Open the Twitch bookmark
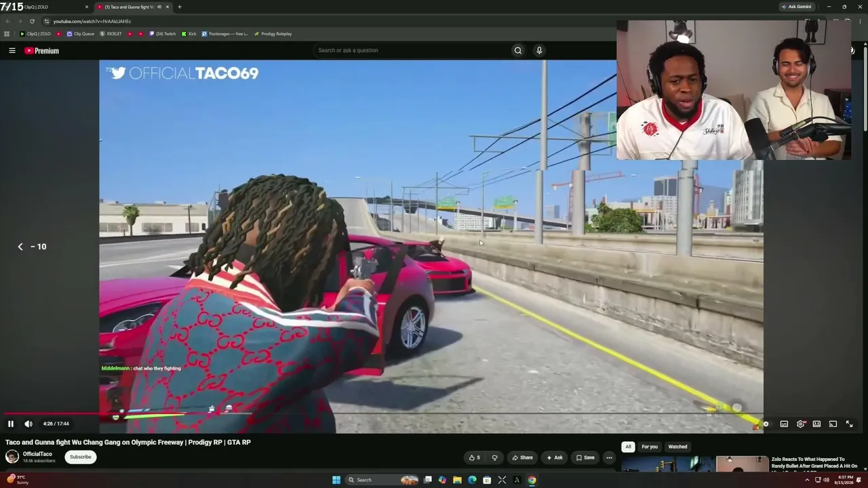 (x=162, y=34)
